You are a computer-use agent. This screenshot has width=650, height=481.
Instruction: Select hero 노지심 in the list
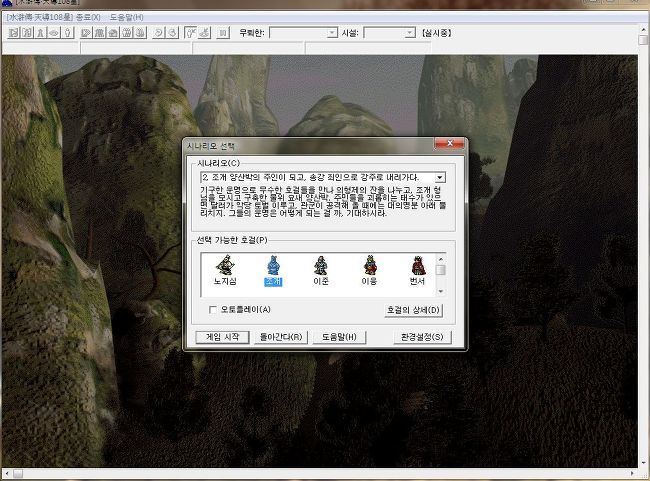click(225, 270)
